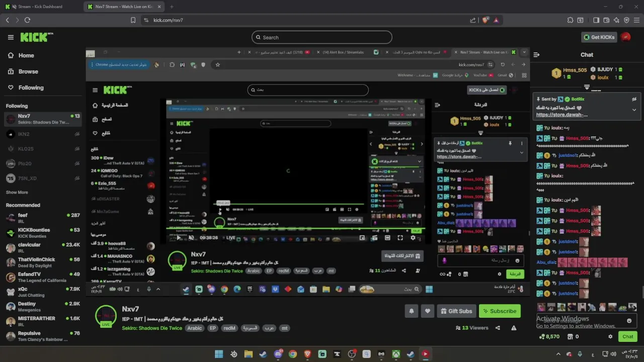Expand pinned message chevron
This screenshot has height=362, width=644.
click(634, 110)
